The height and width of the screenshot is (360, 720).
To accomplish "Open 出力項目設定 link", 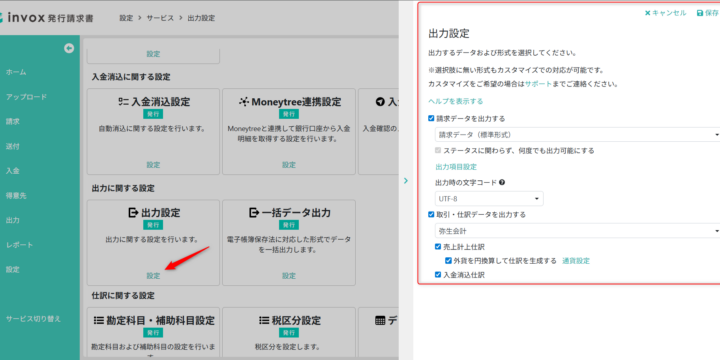I will tap(456, 167).
